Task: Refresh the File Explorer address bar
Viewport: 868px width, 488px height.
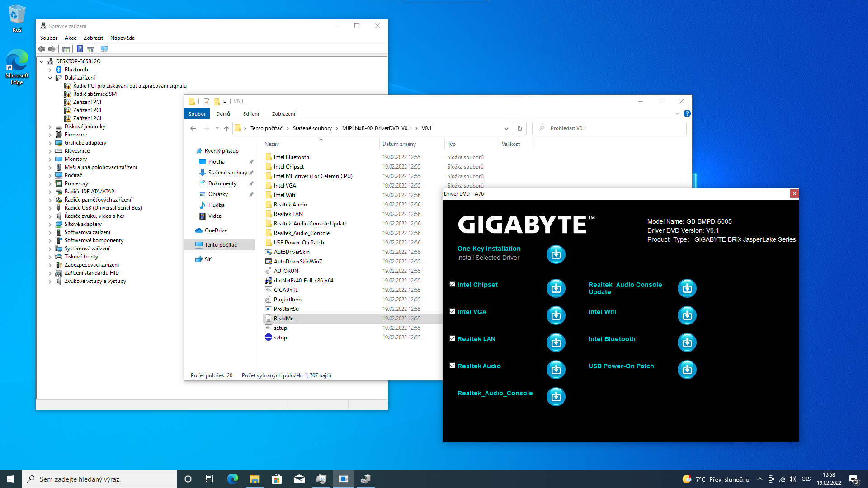Action: 520,128
